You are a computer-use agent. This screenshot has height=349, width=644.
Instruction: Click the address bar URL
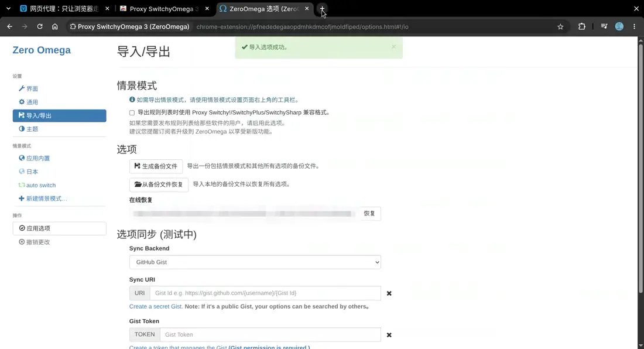tap(302, 27)
